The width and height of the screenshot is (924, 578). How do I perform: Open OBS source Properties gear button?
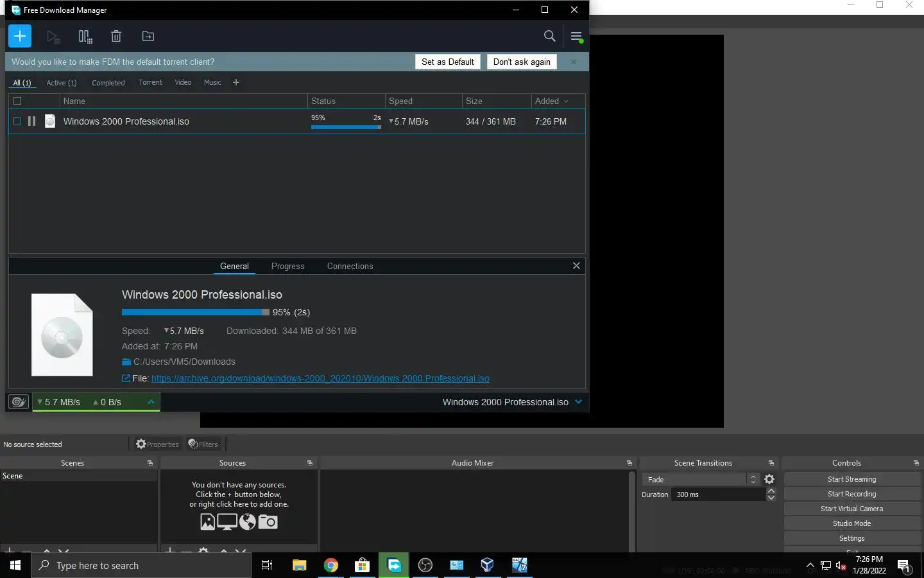[157, 444]
